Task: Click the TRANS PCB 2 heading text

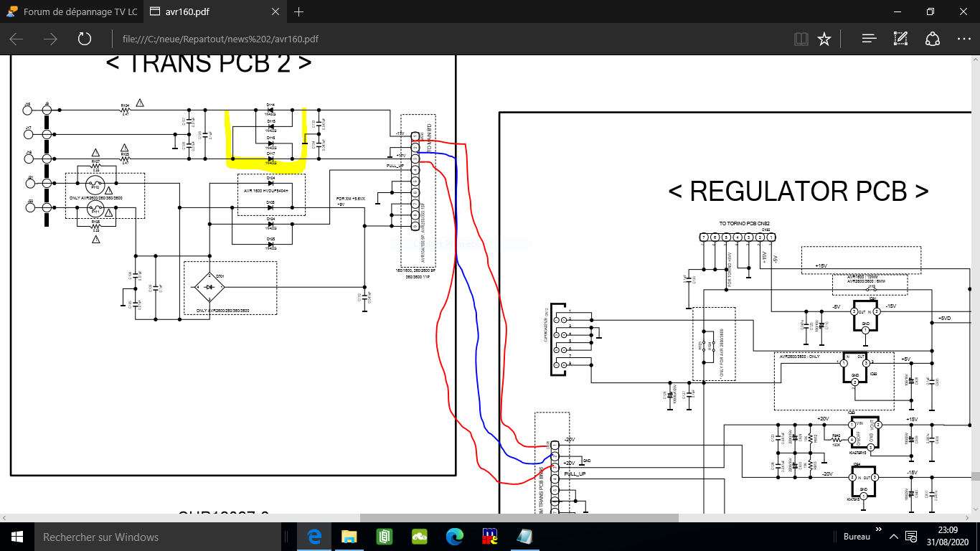Action: 208,62
